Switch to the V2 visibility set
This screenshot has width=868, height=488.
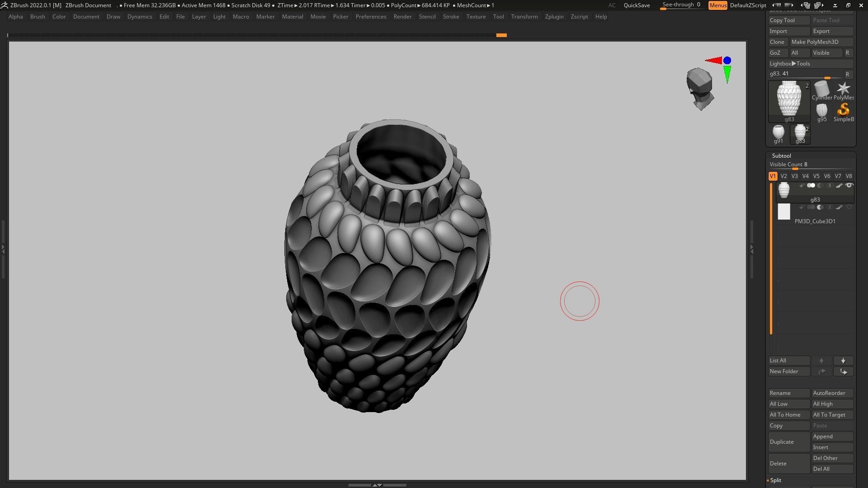[x=783, y=176]
